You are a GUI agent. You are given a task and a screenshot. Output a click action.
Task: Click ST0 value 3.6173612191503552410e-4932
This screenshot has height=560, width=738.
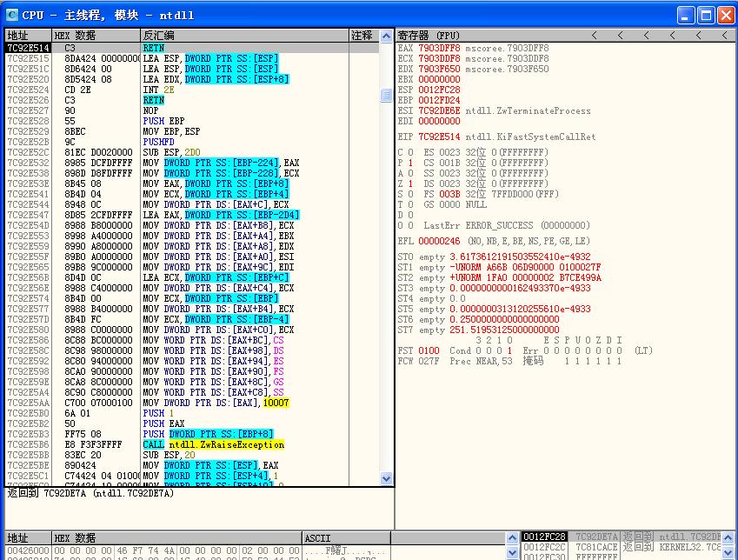(x=520, y=257)
